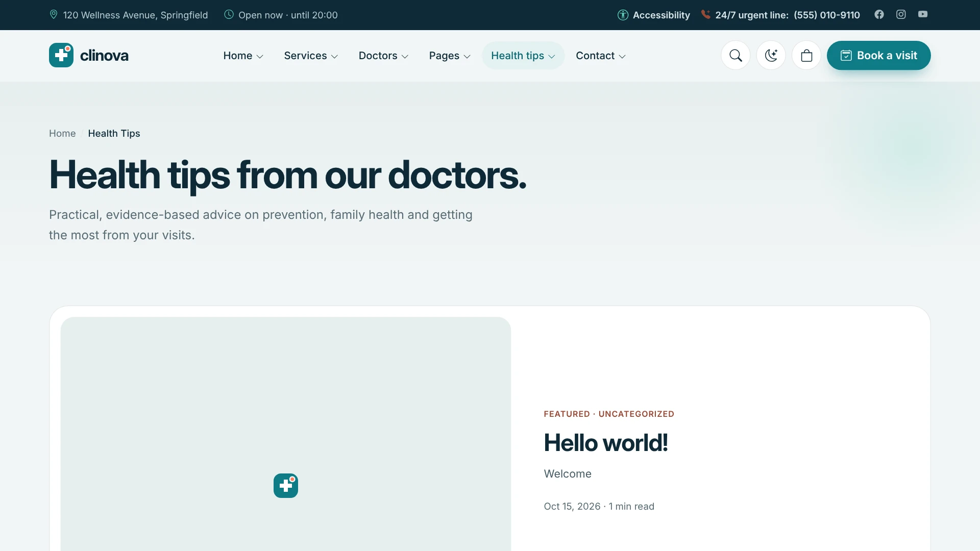Image resolution: width=980 pixels, height=551 pixels.
Task: Click the 120 Wellness Avenue address text
Action: [135, 15]
